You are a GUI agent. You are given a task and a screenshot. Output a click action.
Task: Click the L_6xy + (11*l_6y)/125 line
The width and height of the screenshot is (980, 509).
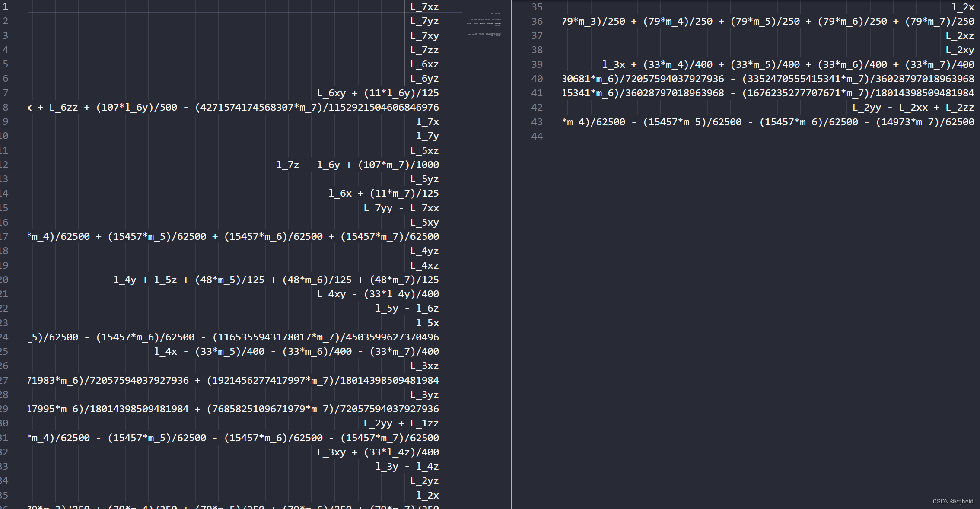378,93
